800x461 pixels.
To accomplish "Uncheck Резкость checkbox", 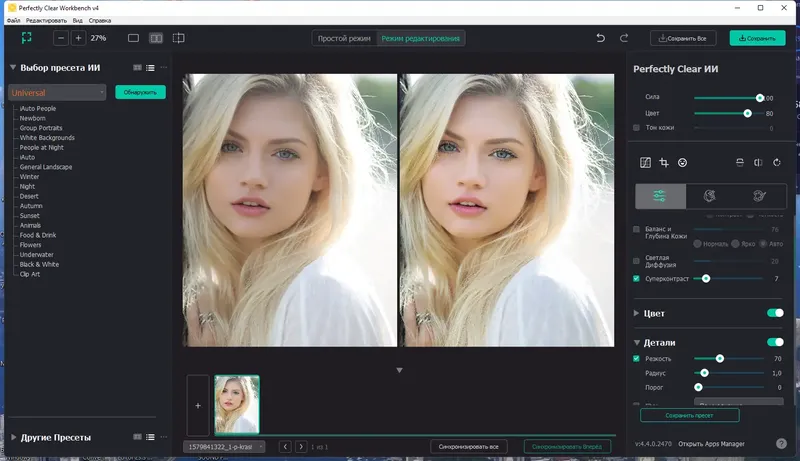I will 636,358.
